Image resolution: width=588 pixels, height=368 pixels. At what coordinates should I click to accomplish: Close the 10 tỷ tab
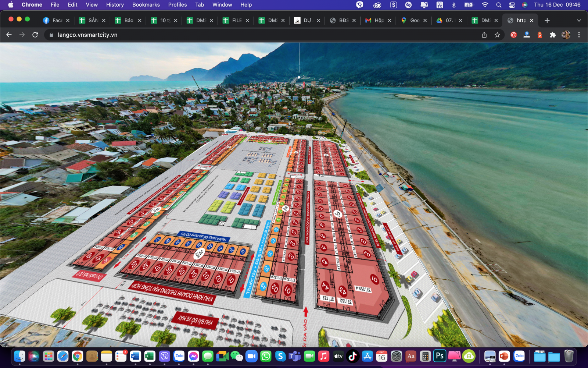[176, 21]
